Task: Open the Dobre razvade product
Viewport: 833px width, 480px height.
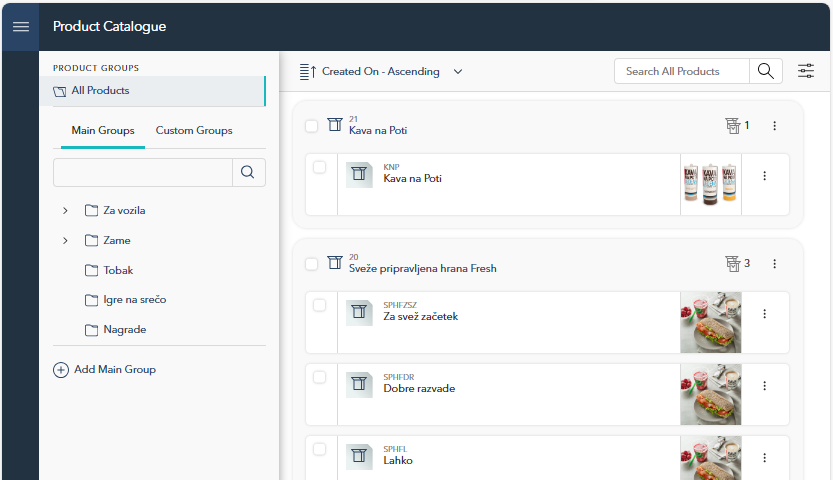Action: pos(419,389)
